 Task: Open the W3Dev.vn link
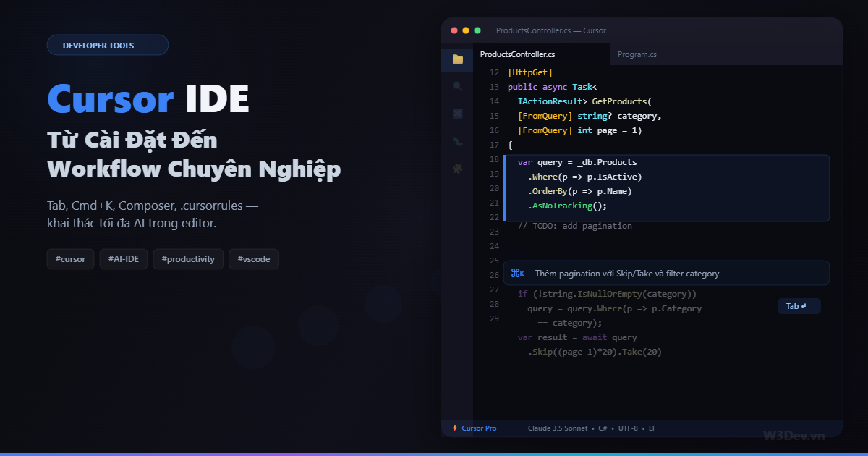[x=793, y=434]
